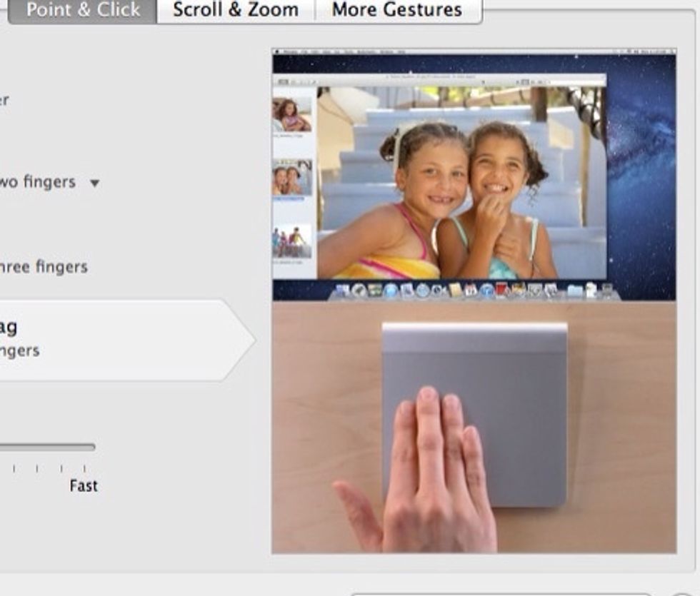
Task: Select bottom beach thumbnail in preview sidebar
Action: (292, 241)
